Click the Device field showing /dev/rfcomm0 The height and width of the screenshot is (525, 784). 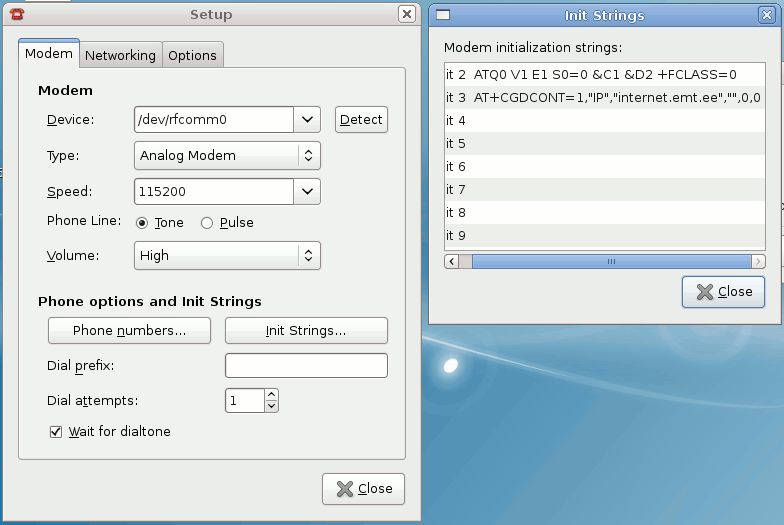pos(214,120)
